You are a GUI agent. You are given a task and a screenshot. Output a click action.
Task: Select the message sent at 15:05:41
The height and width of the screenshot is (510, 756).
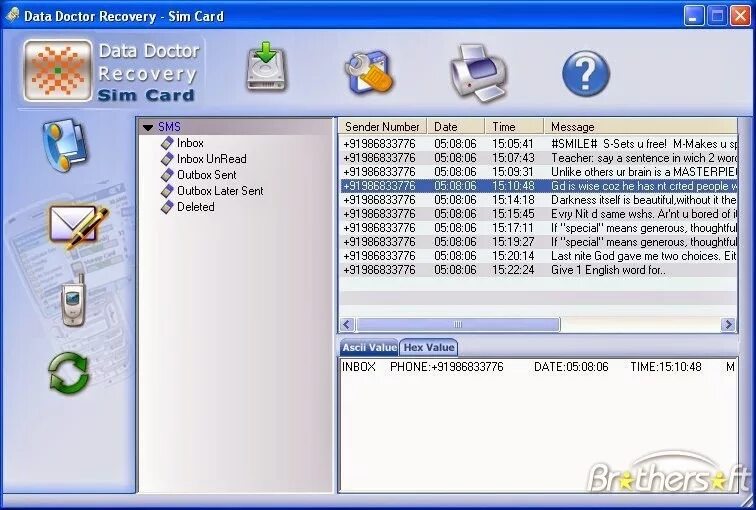click(539, 144)
